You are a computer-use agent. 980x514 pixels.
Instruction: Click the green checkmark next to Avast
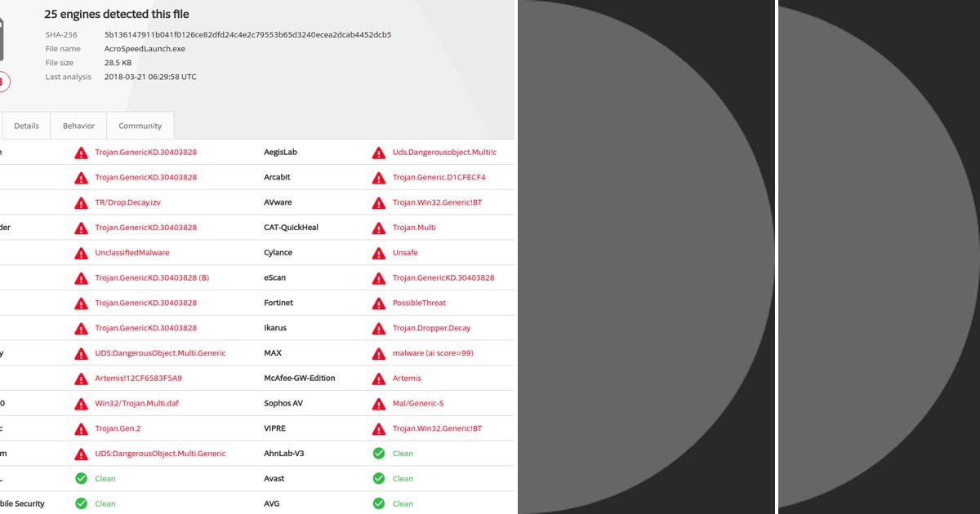coord(378,478)
